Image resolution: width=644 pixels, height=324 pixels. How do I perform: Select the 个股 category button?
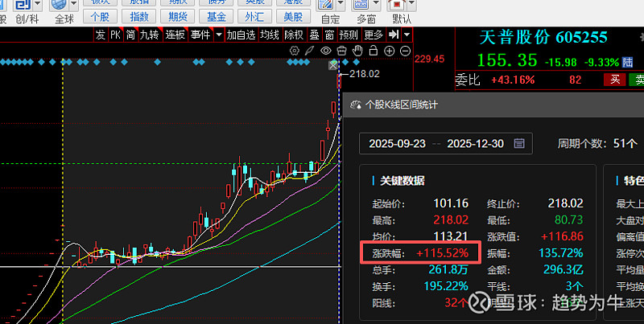coord(100,17)
